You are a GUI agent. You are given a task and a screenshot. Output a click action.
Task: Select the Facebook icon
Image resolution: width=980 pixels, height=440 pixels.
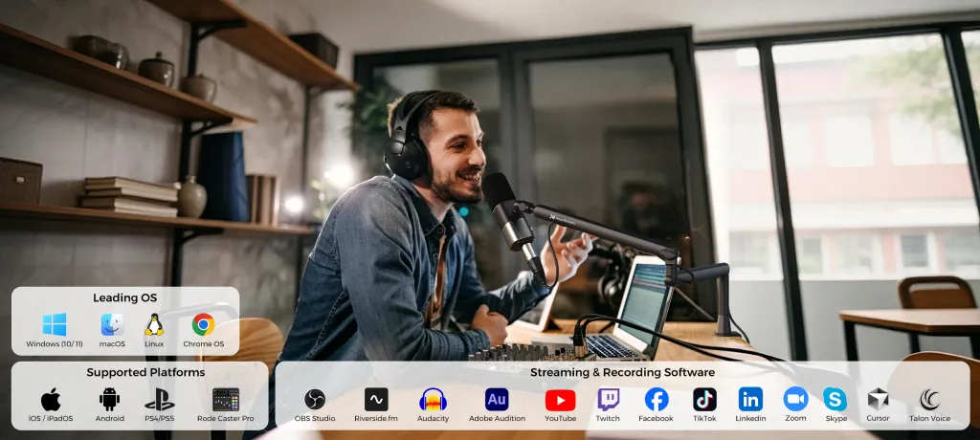tap(657, 399)
